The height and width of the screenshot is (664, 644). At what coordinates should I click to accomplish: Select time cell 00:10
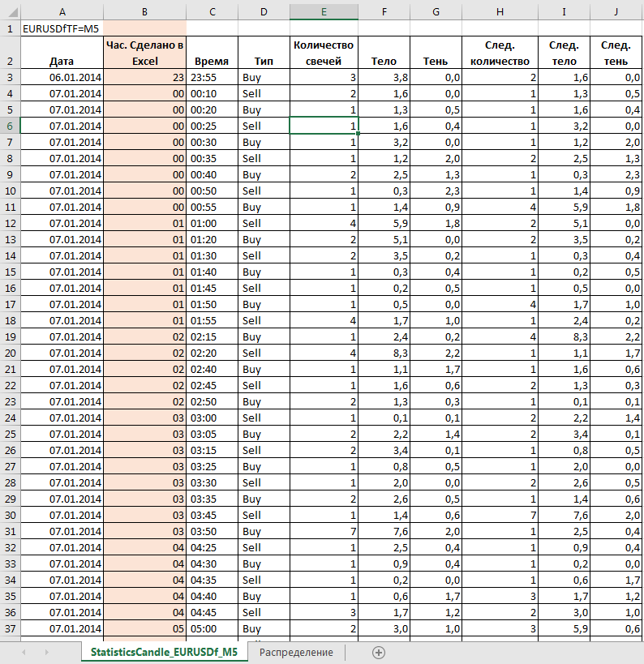tap(213, 93)
